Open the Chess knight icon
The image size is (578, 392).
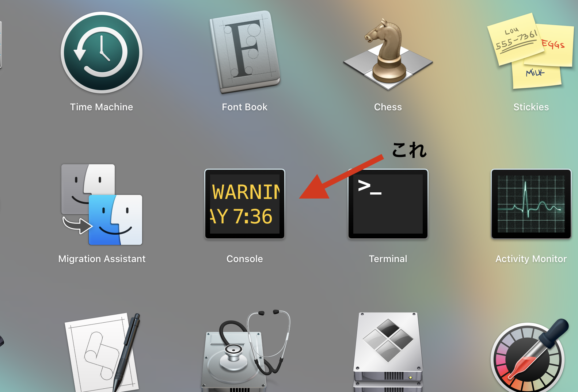pyautogui.click(x=388, y=54)
